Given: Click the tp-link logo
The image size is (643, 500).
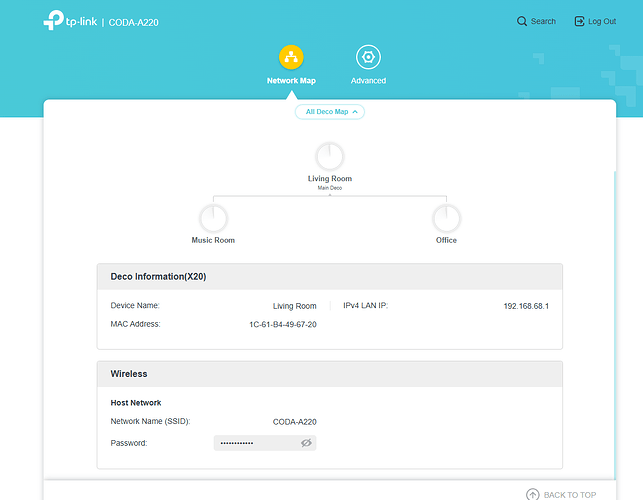Looking at the screenshot, I should pos(70,20).
